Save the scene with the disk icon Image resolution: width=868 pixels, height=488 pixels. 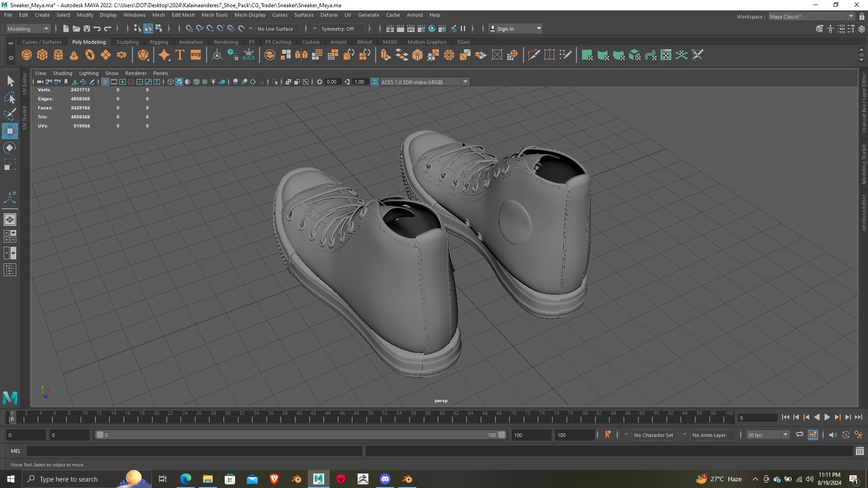87,28
